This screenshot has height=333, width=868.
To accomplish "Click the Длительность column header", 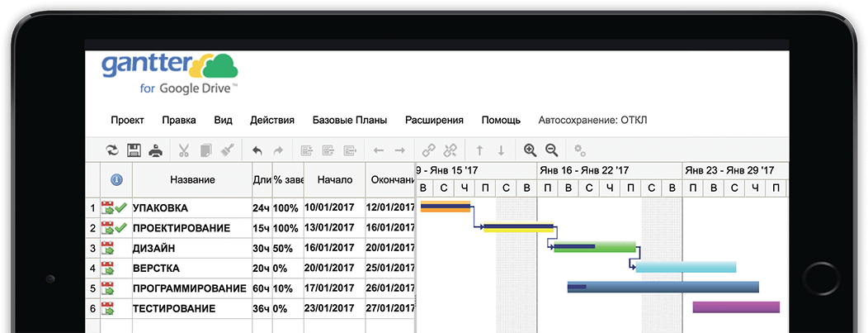I will click(262, 179).
